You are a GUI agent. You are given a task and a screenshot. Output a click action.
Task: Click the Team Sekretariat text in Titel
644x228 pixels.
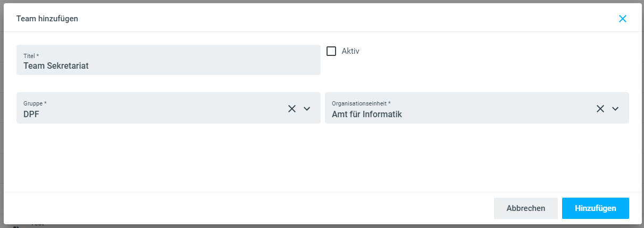point(56,66)
